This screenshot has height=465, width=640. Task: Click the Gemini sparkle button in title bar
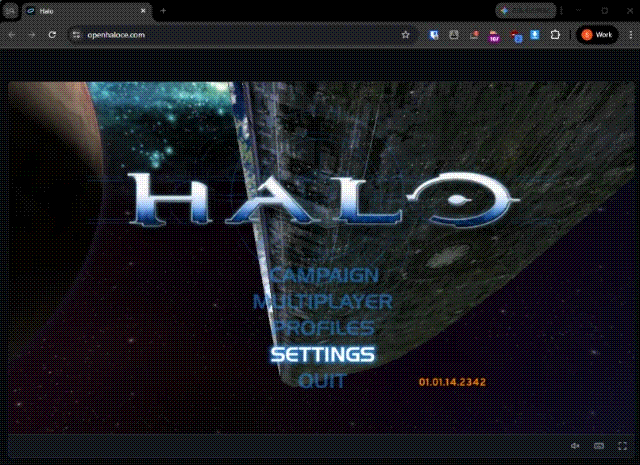(526, 11)
